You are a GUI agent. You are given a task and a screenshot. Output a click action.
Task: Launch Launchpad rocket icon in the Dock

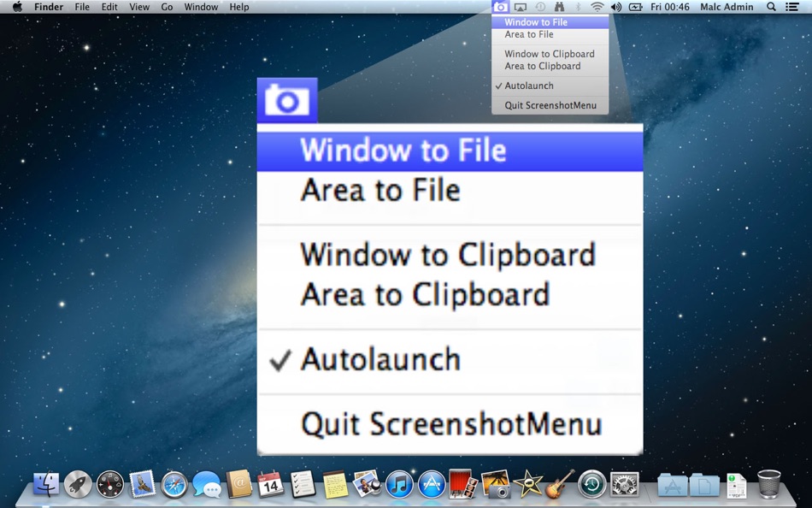[x=78, y=485]
